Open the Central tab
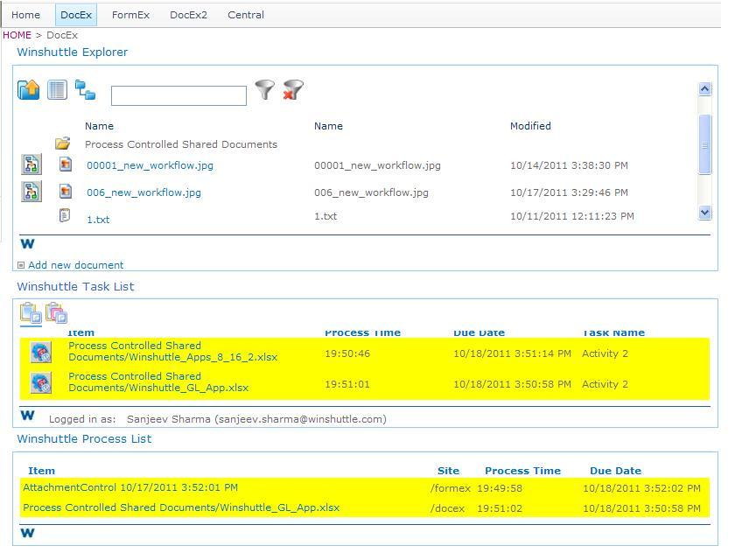This screenshot has width=735, height=560. tap(245, 14)
